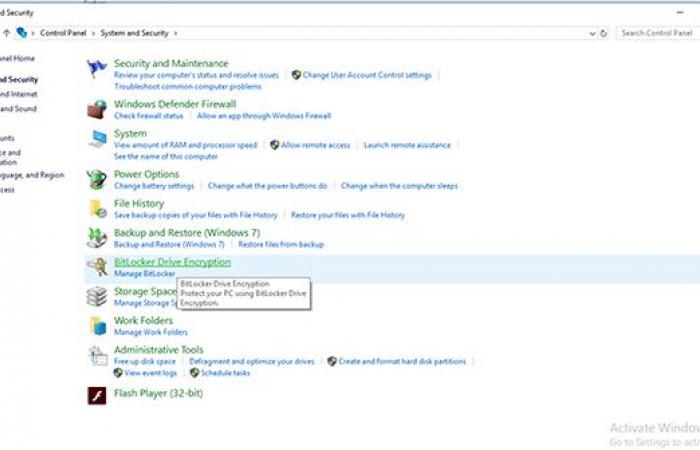
Task: Open the Storage Spaces drives icon
Action: (97, 296)
